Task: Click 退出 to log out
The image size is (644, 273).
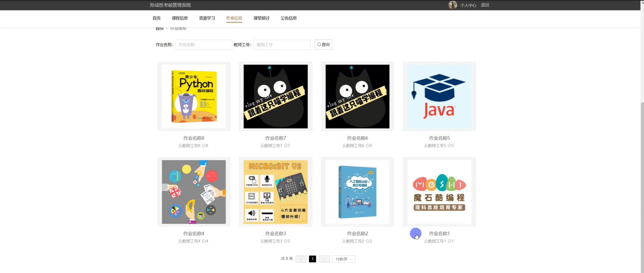Action: point(485,5)
